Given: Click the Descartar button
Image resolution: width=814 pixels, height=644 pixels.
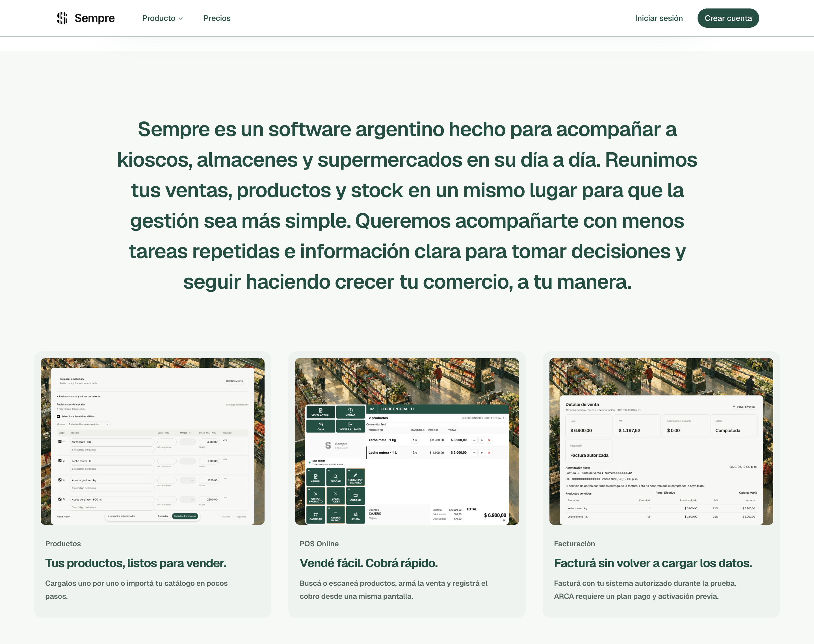Looking at the screenshot, I should pos(163,516).
